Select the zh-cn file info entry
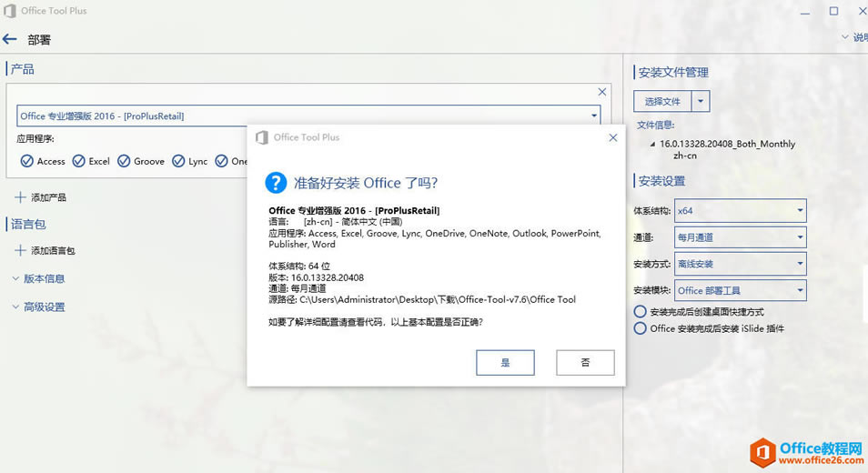Viewport: 868px width, 473px height. (x=685, y=156)
